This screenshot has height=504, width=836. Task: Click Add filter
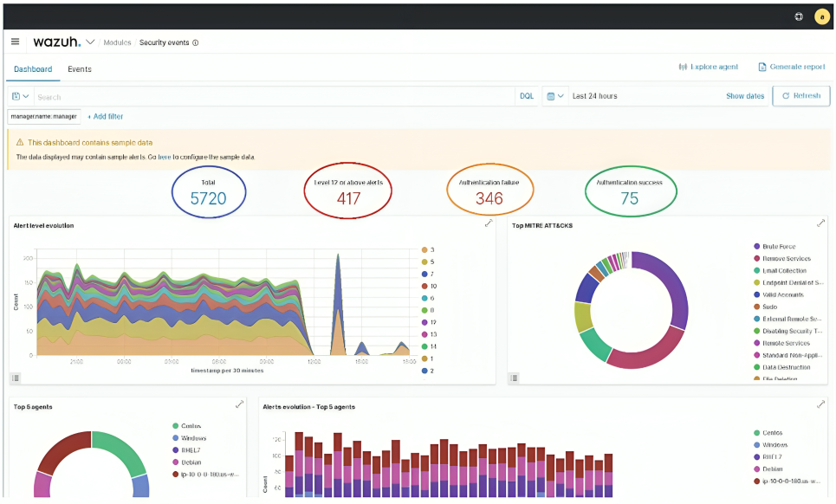[x=106, y=116]
